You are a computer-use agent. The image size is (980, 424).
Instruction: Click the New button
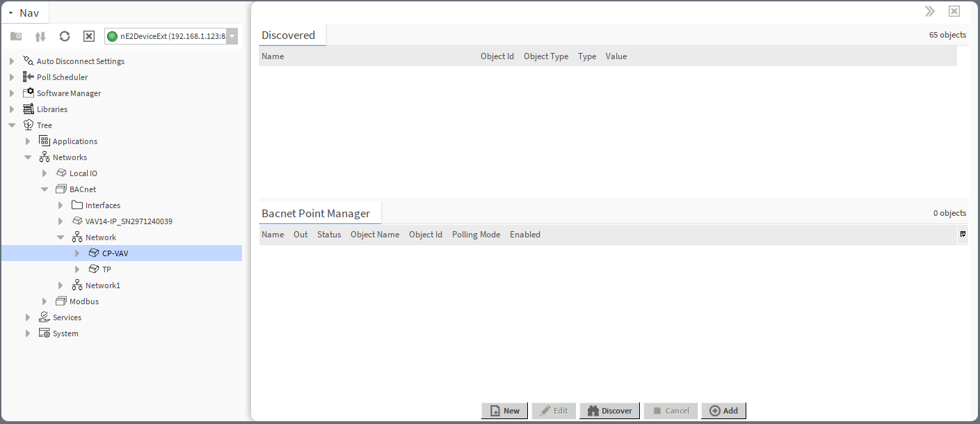click(504, 410)
